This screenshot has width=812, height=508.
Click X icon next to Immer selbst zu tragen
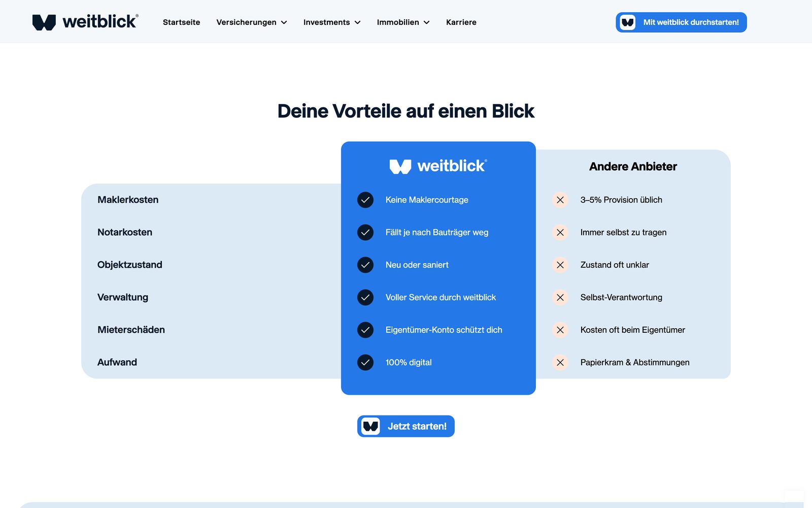click(x=560, y=233)
